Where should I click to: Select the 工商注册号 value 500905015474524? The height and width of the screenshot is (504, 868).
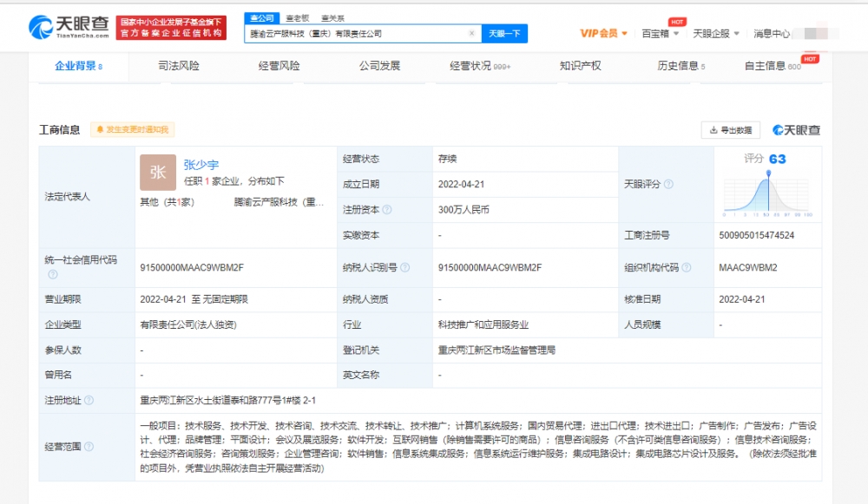[756, 235]
